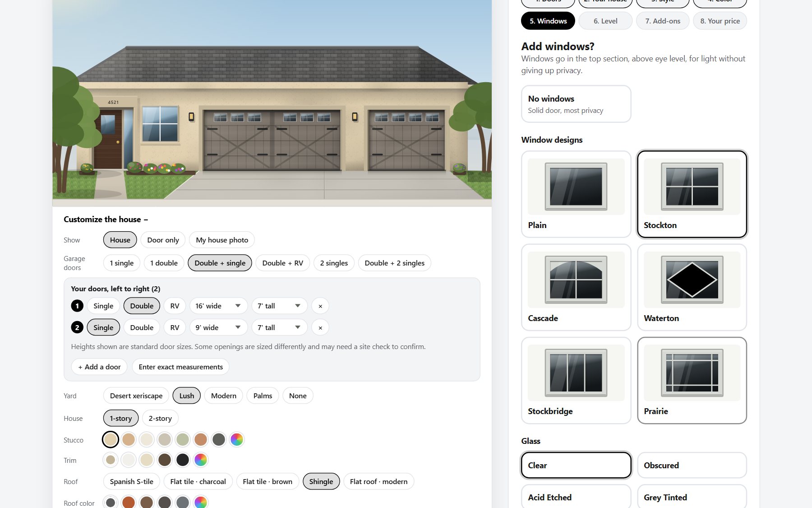Remove door 1 with its × button
The height and width of the screenshot is (508, 812).
click(320, 306)
